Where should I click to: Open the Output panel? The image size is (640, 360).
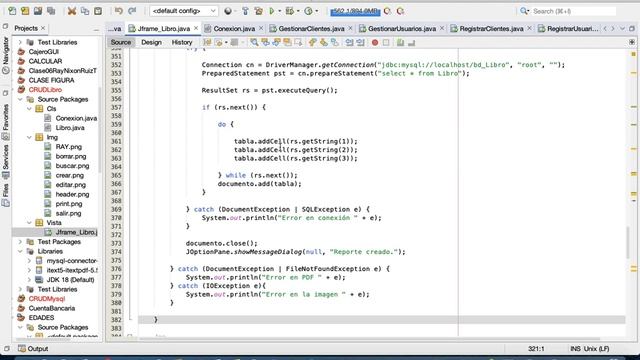click(33, 349)
